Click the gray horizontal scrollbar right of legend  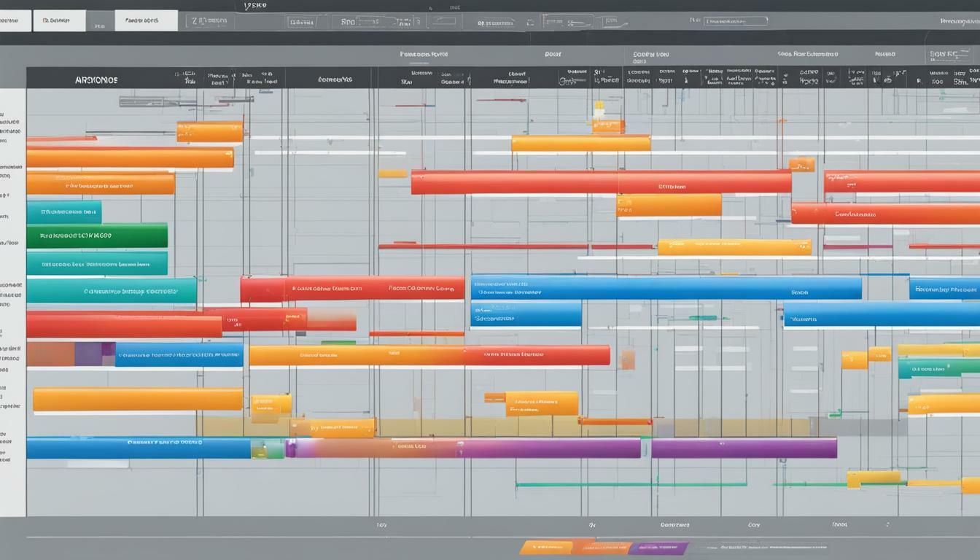point(761,548)
